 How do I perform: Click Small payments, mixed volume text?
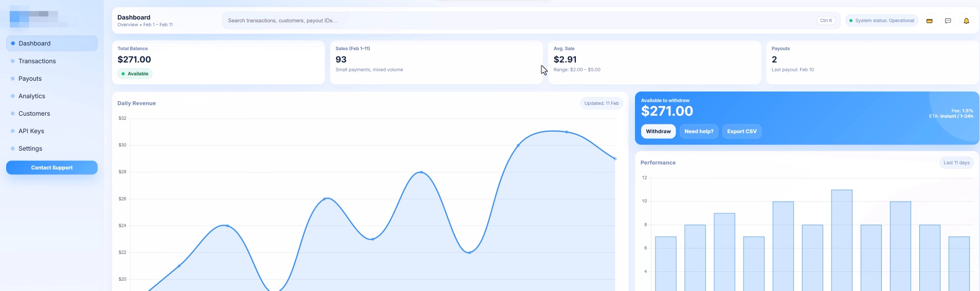[x=369, y=70]
